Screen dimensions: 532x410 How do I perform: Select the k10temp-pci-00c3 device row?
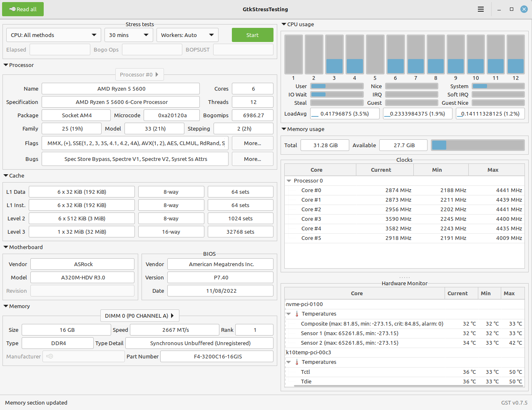tap(405, 353)
